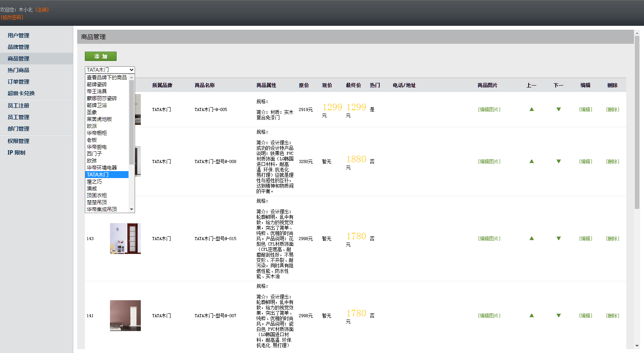Screen dimensions: 644x353
Task: Move product 型号@-007 down
Action: tap(558, 316)
